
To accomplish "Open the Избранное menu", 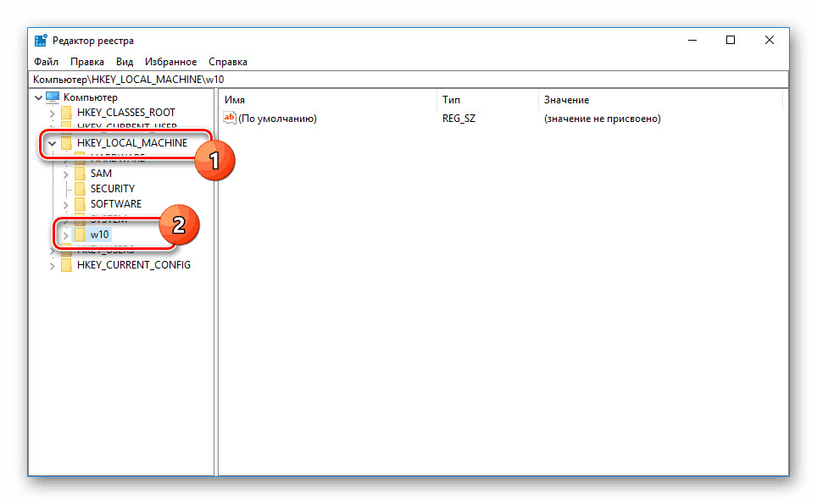I will pyautogui.click(x=171, y=62).
